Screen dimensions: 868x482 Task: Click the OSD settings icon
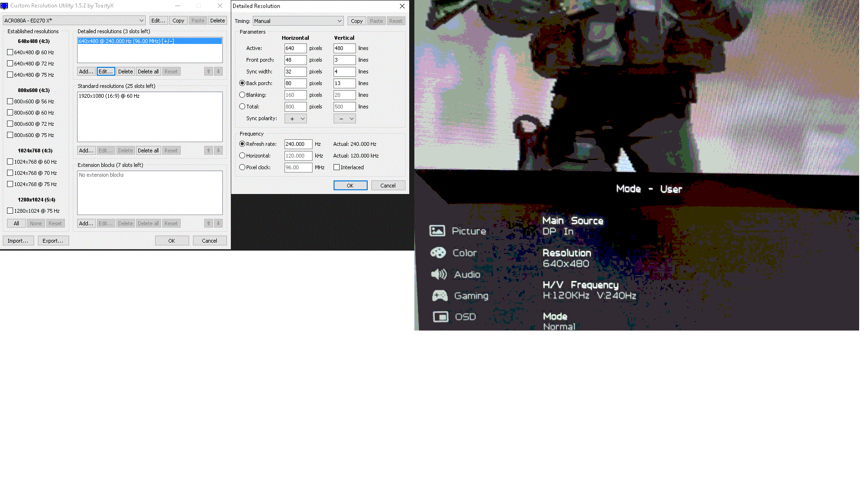click(x=440, y=317)
